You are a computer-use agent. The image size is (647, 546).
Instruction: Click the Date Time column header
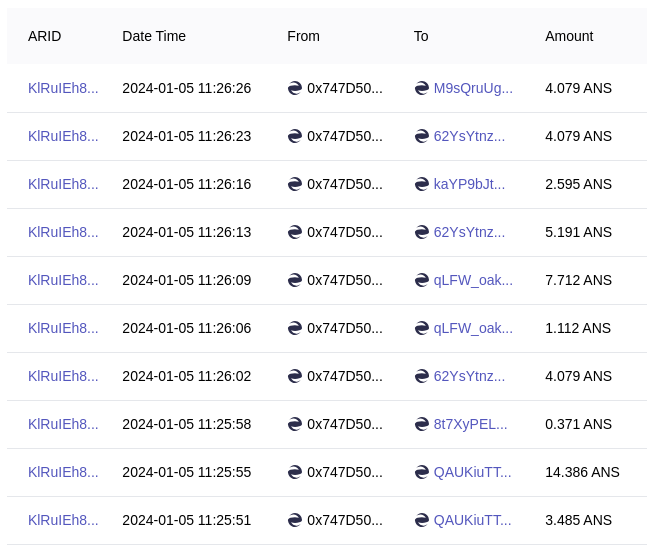point(154,36)
